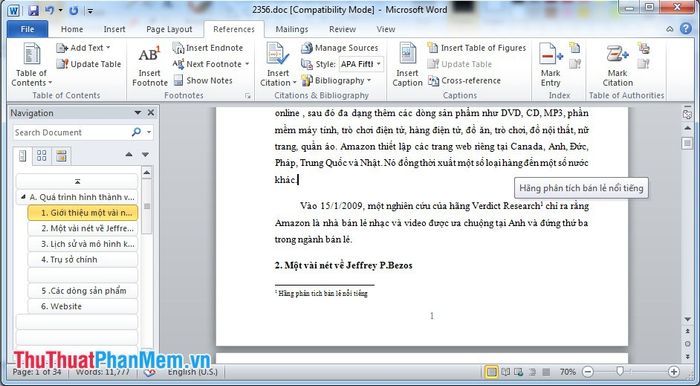Viewport: 700px width, 386px height.
Task: Go to heading 2. Một vài nét về Jeffre...
Action: click(x=83, y=228)
